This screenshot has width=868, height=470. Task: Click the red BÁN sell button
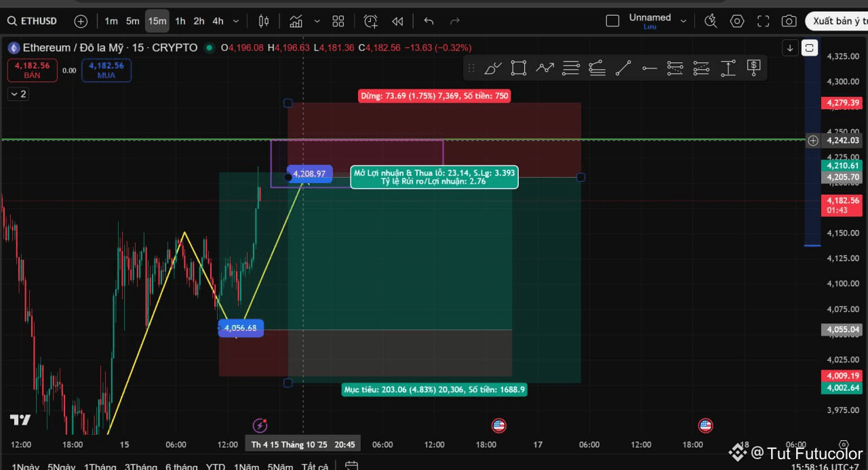pos(32,71)
